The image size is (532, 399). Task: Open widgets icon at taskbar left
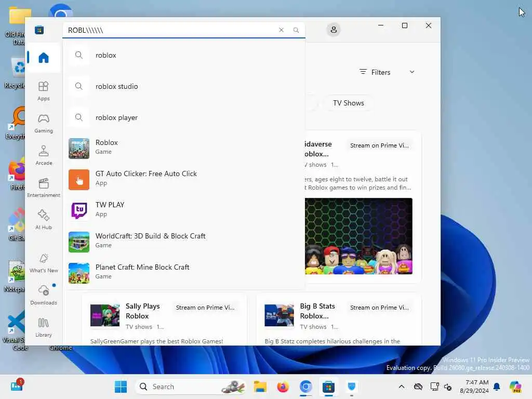(16, 386)
